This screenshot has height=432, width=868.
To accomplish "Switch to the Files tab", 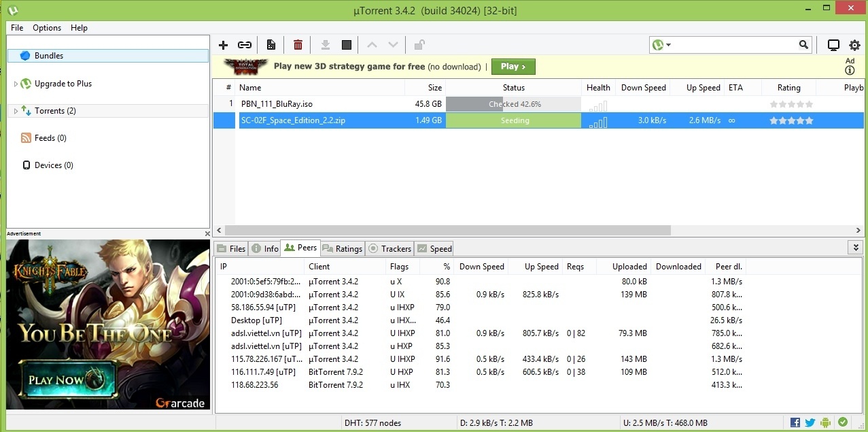I will click(x=231, y=248).
